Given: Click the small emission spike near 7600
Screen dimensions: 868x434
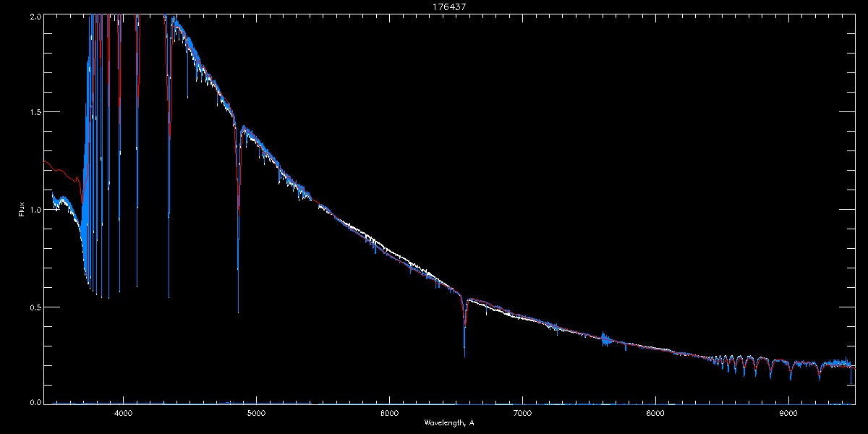Looking at the screenshot, I should pyautogui.click(x=604, y=336).
